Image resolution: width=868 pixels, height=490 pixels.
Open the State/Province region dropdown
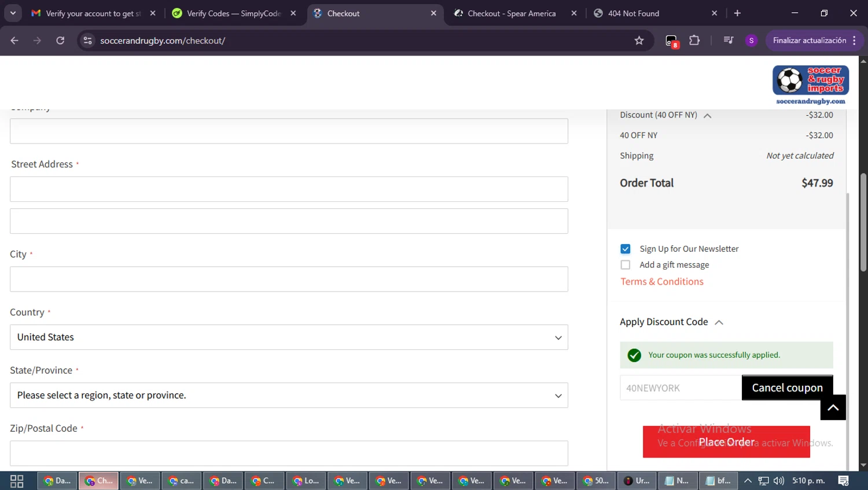(289, 395)
